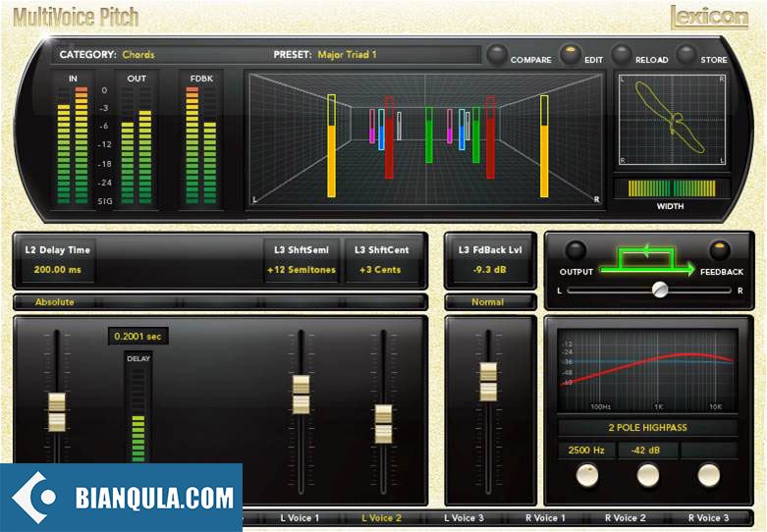This screenshot has height=532, width=767.
Task: Click the filter frequency response graph
Action: 647,371
